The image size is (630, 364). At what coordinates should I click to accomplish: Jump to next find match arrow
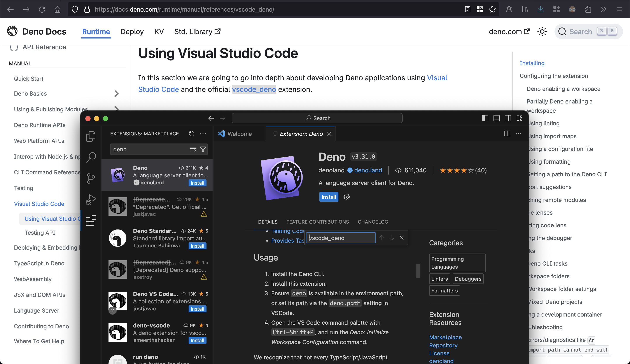tap(392, 238)
